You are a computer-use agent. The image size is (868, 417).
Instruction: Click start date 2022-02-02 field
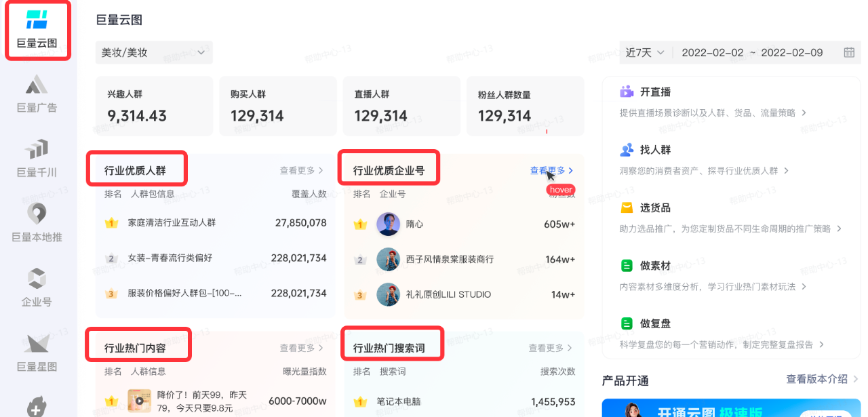tap(713, 53)
